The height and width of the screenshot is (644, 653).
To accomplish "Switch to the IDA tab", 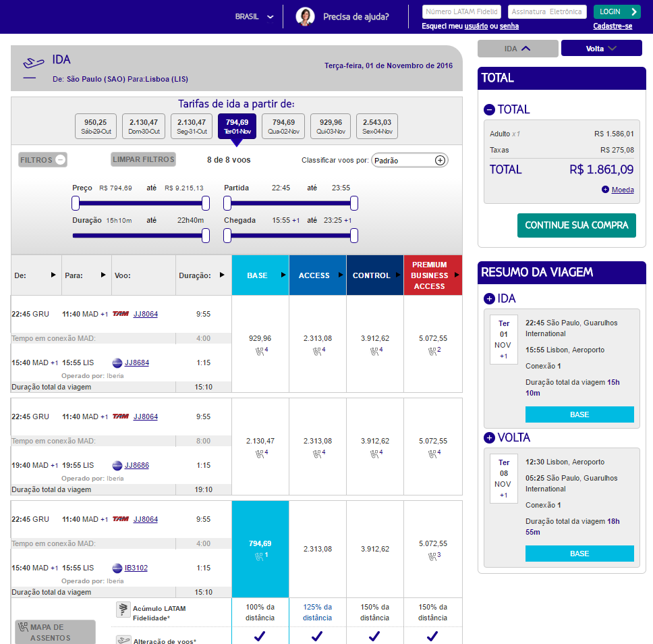I will pos(517,49).
